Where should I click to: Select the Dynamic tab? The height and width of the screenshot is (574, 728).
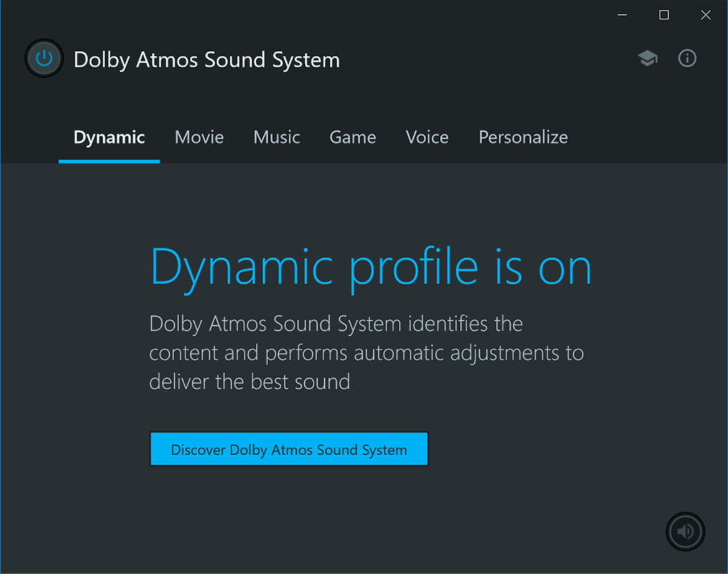click(109, 137)
